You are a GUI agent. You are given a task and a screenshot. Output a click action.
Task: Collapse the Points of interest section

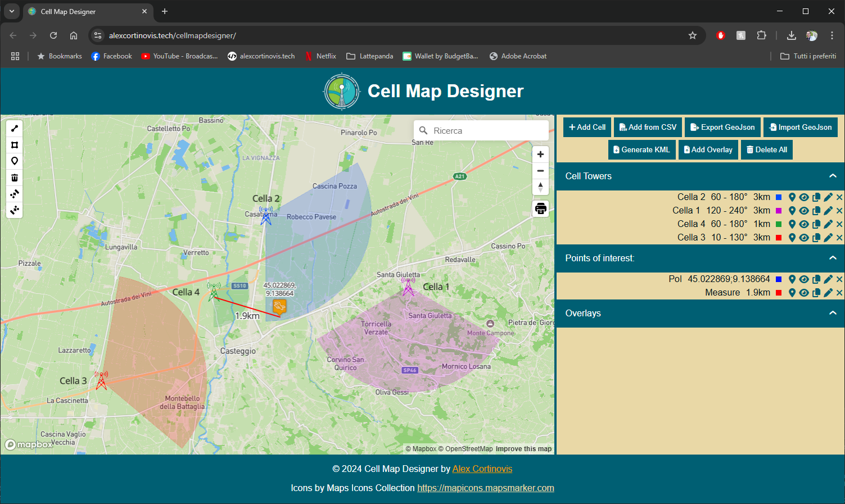(x=833, y=257)
